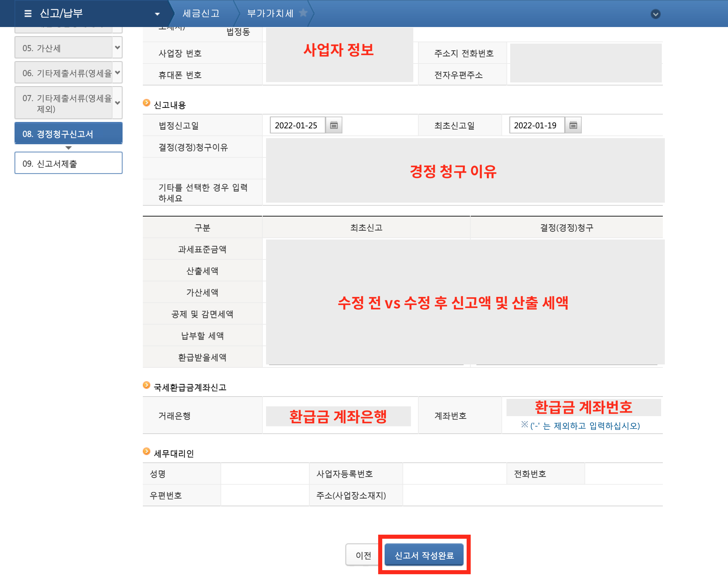The height and width of the screenshot is (585, 728).
Task: Click the 결정(경정)청구 column header
Action: point(567,228)
